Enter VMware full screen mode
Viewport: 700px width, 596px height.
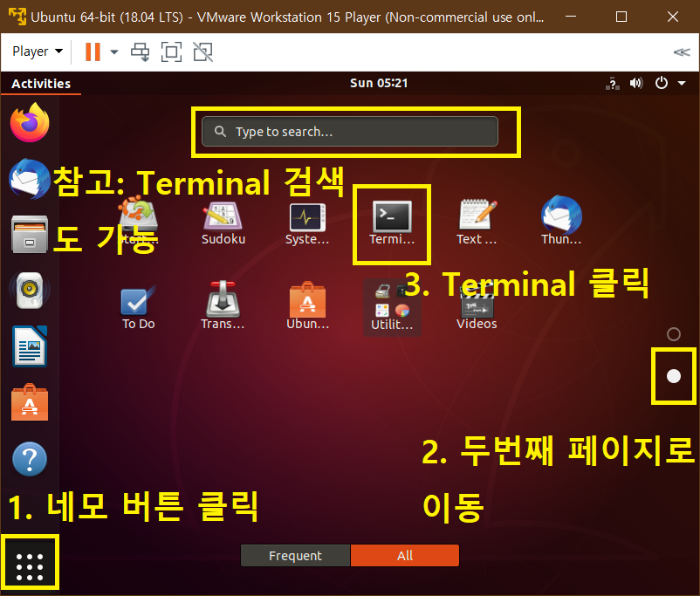coord(171,51)
